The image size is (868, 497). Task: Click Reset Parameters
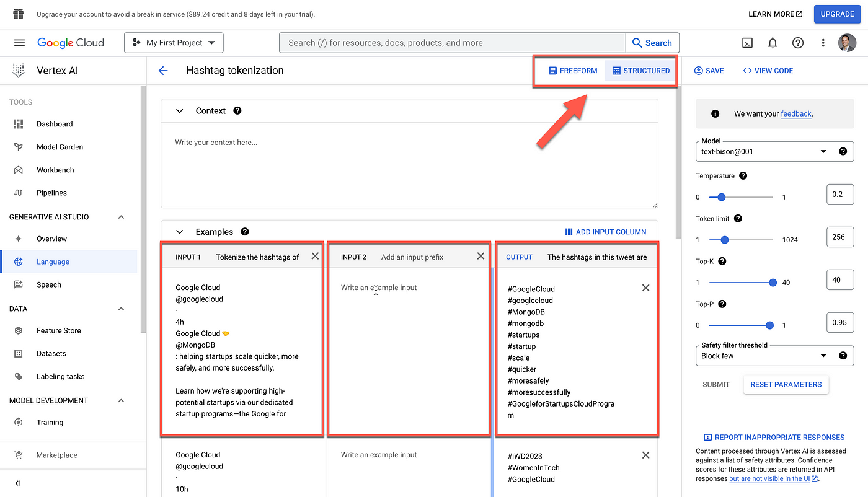pos(786,384)
